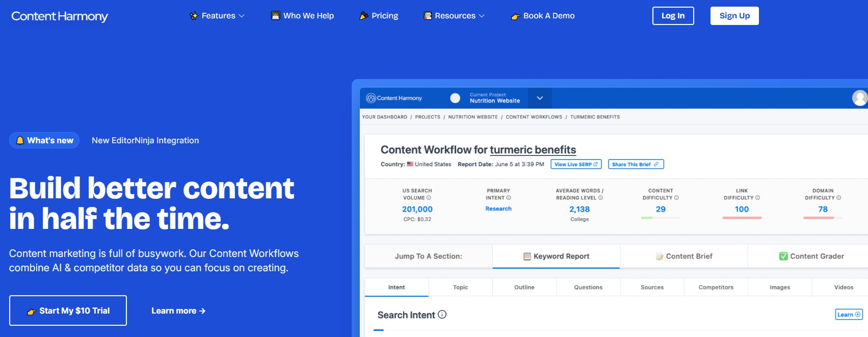Click the icon beside Who We Help
The width and height of the screenshot is (868, 337).
click(275, 16)
